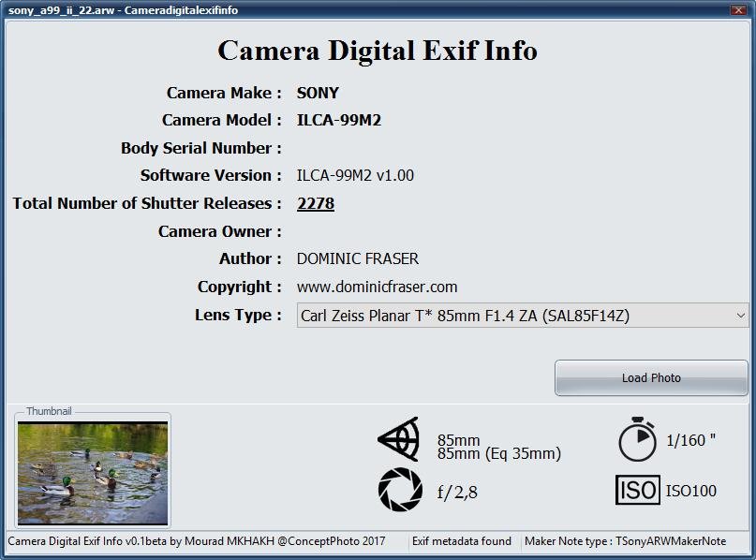Click the aperture blades icon
Image resolution: width=756 pixels, height=560 pixels.
point(400,489)
